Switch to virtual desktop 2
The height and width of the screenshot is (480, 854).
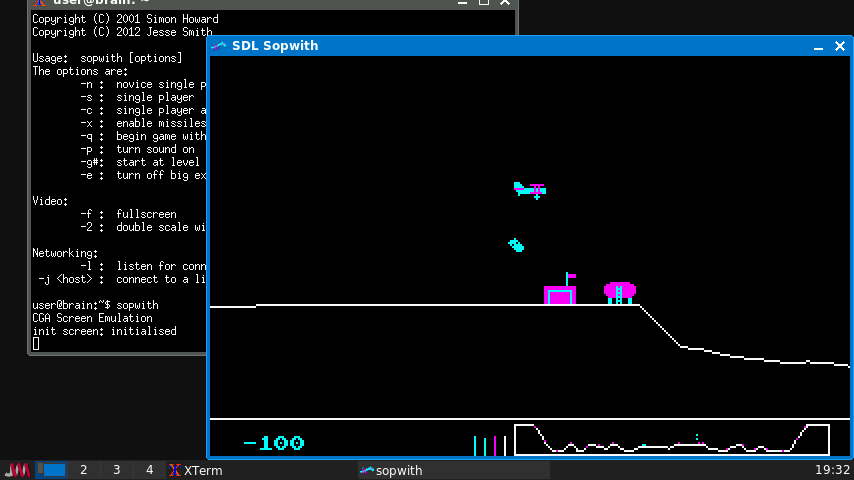83,470
